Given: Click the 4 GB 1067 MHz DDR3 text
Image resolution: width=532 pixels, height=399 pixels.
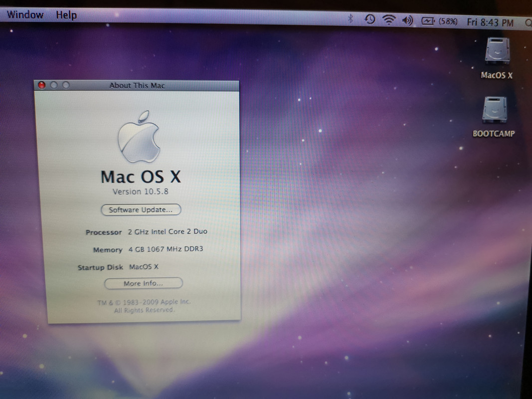Looking at the screenshot, I should [x=166, y=249].
